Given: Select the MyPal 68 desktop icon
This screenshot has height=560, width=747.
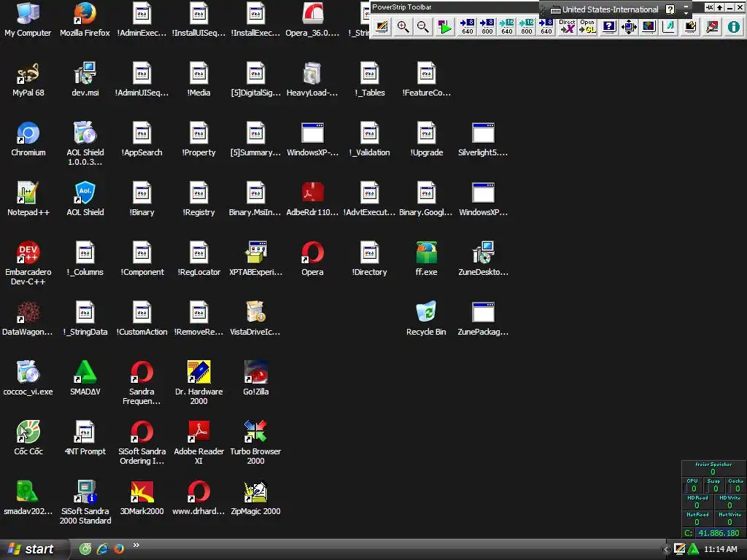Looking at the screenshot, I should [28, 79].
